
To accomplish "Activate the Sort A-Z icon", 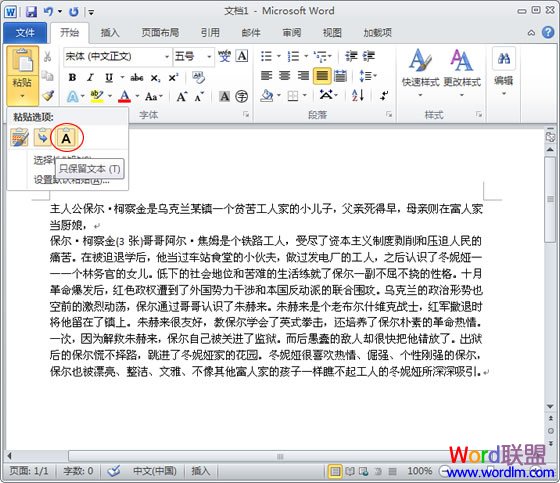I will click(x=358, y=95).
